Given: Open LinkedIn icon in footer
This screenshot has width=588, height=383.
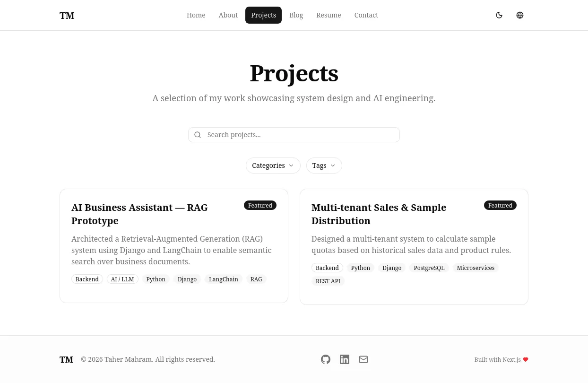Looking at the screenshot, I should pyautogui.click(x=345, y=359).
